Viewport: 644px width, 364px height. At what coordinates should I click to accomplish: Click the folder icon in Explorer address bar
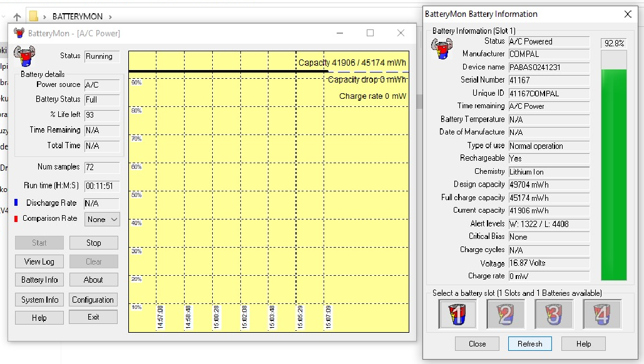pyautogui.click(x=34, y=16)
